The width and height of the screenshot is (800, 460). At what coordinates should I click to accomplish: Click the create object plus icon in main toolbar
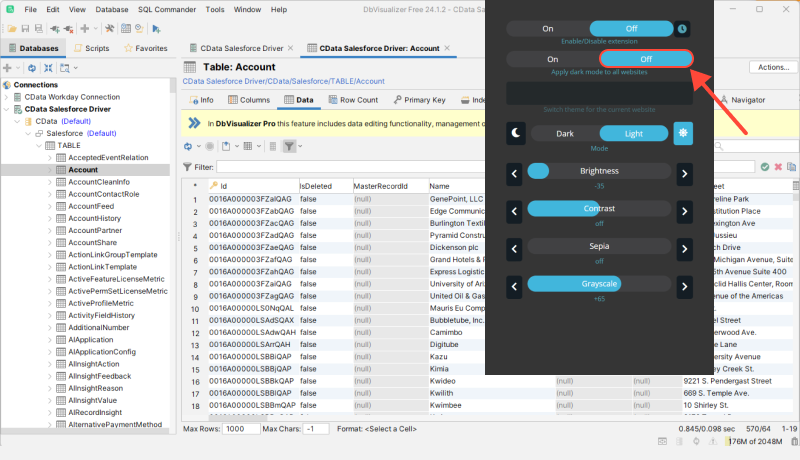pyautogui.click(x=85, y=29)
